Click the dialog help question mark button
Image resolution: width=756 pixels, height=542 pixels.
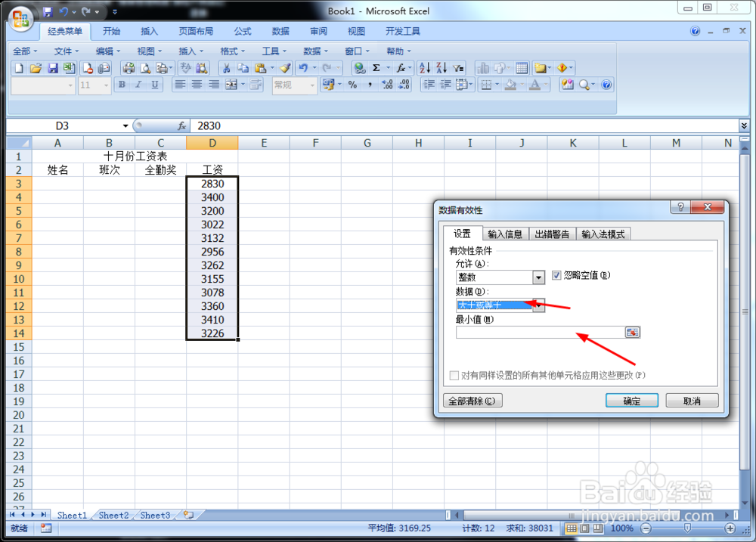pyautogui.click(x=680, y=207)
